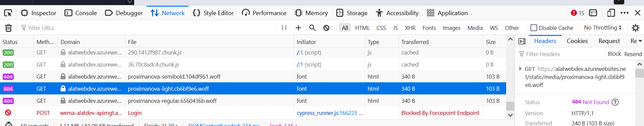Open the No Throttling dropdown
This screenshot has width=644, height=126.
pyautogui.click(x=603, y=28)
